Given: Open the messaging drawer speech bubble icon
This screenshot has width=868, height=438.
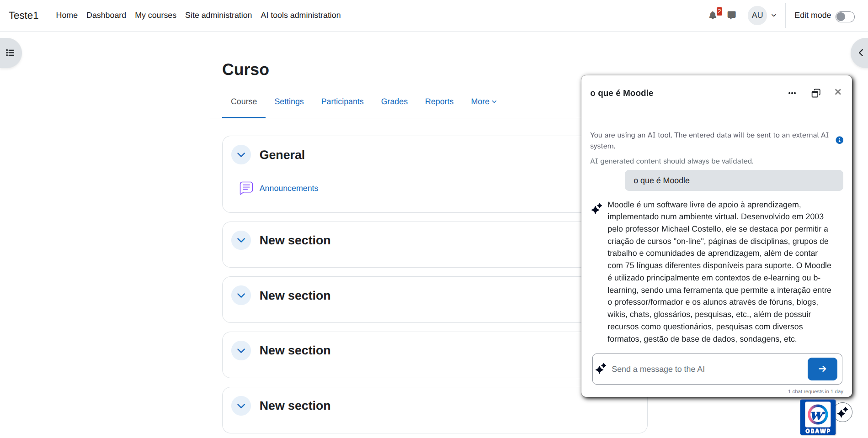Looking at the screenshot, I should pos(732,16).
